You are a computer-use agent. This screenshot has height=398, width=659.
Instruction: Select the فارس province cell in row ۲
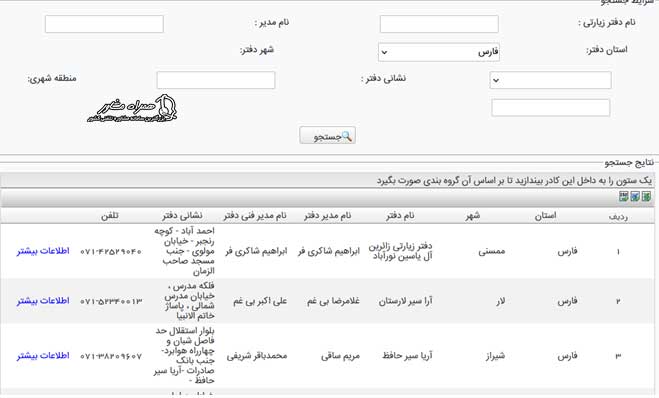tap(567, 301)
